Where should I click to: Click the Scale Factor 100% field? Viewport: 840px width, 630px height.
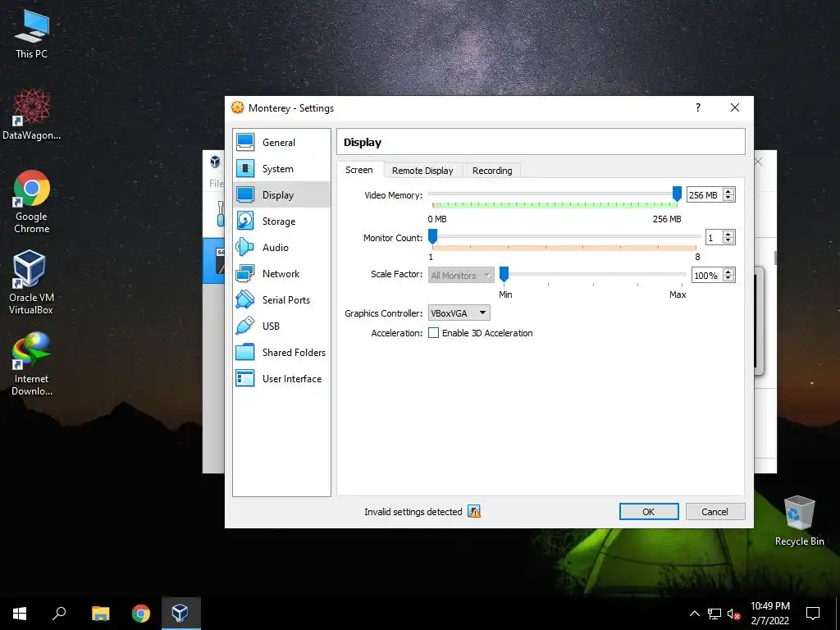[706, 276]
